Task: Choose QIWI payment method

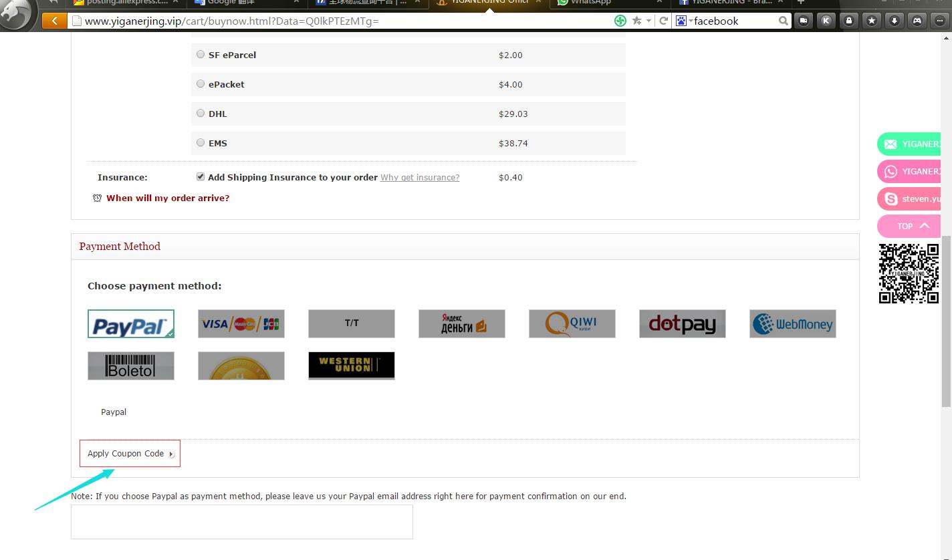Action: (x=572, y=323)
